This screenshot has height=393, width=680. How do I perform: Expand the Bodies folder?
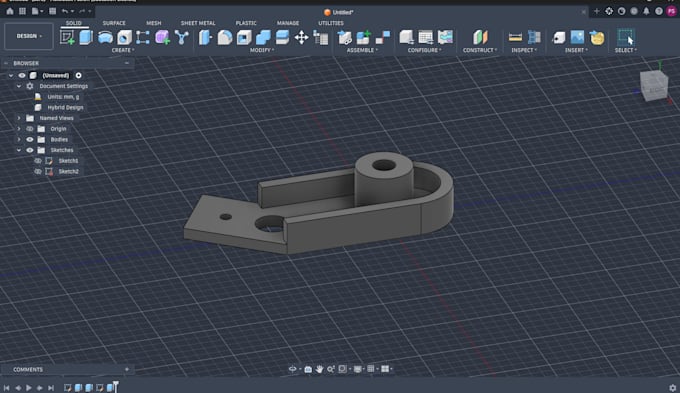(x=19, y=139)
